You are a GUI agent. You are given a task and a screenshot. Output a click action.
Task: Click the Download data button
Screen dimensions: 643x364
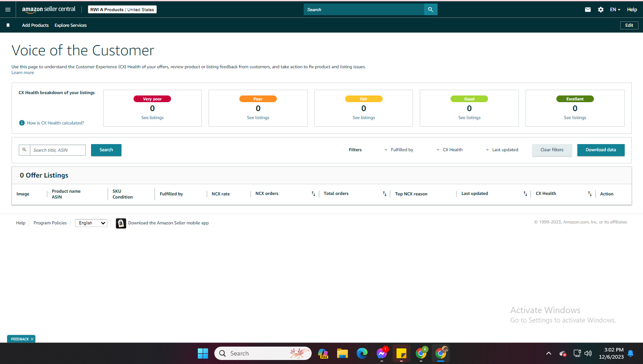(601, 150)
